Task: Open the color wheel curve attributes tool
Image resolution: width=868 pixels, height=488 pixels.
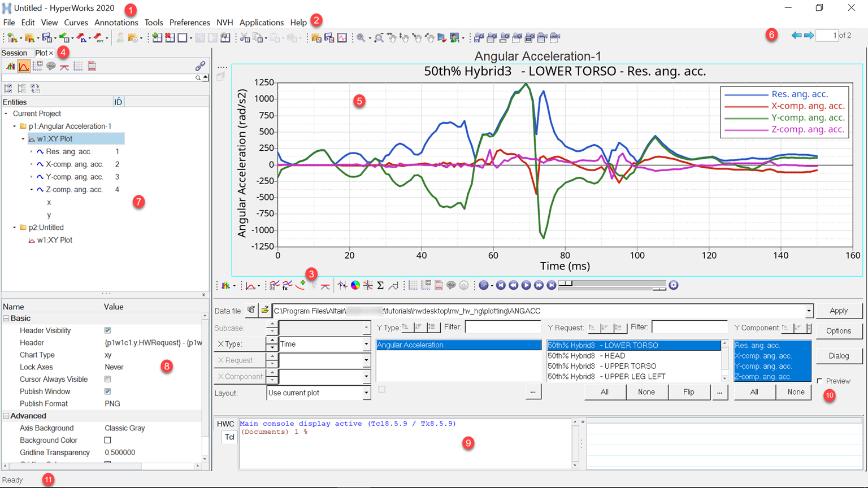Action: (x=355, y=286)
